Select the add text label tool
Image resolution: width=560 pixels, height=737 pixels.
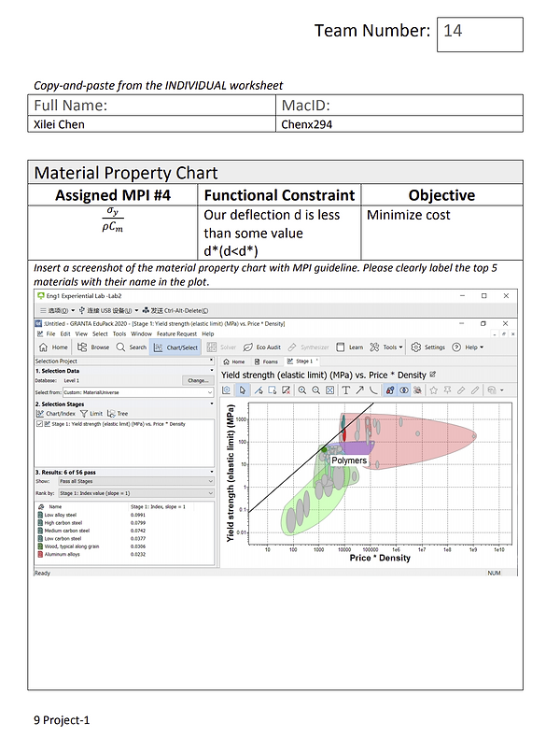[x=345, y=390]
